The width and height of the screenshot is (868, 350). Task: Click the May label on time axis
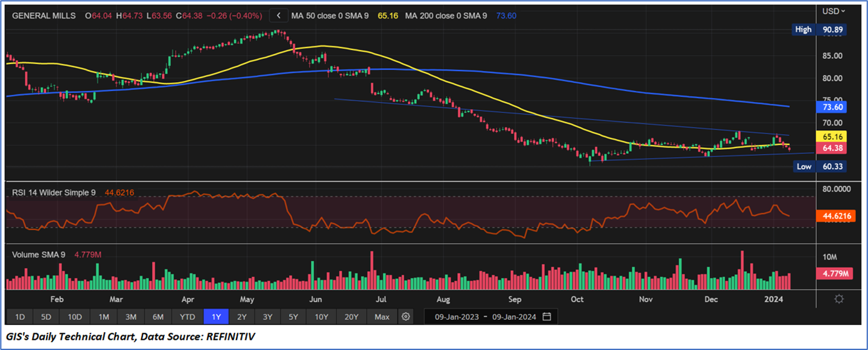pos(246,299)
